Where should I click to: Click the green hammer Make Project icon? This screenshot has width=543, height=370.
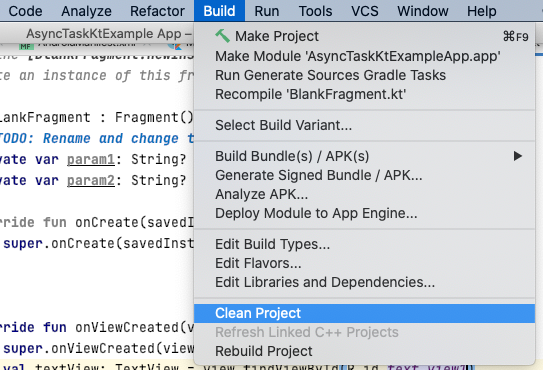(222, 36)
